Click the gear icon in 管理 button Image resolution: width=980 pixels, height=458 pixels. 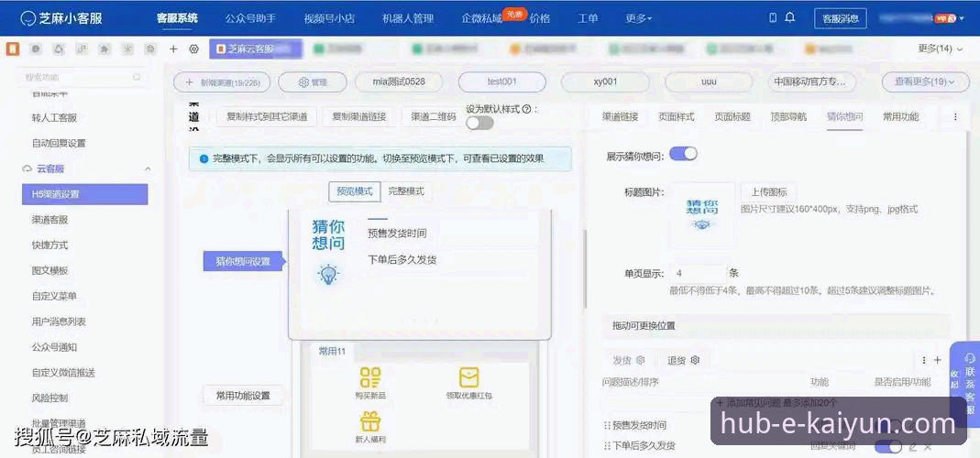(x=303, y=82)
